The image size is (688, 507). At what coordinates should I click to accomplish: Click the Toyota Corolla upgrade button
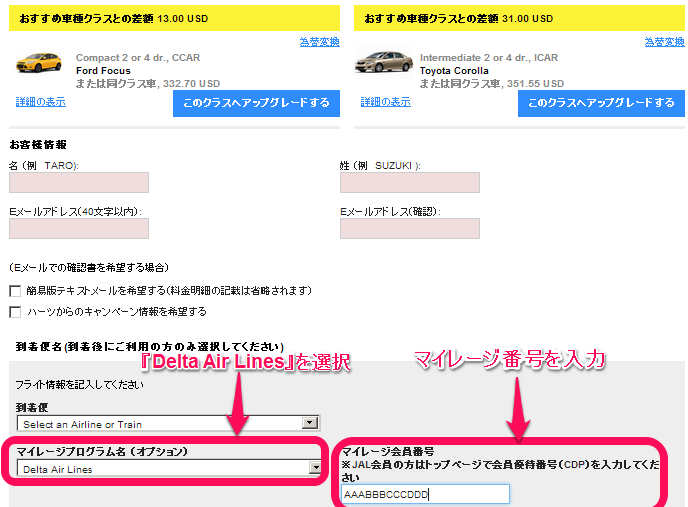pyautogui.click(x=601, y=103)
